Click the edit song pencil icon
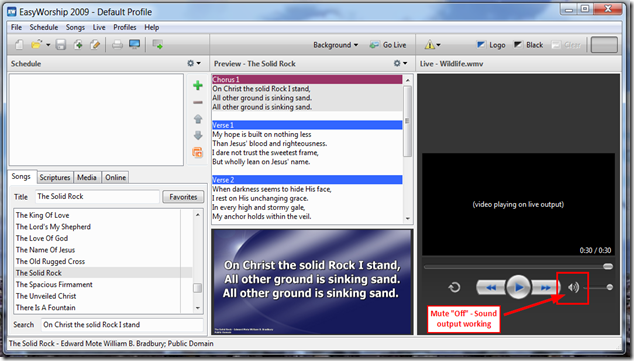This screenshot has height=361, width=634. (x=95, y=44)
